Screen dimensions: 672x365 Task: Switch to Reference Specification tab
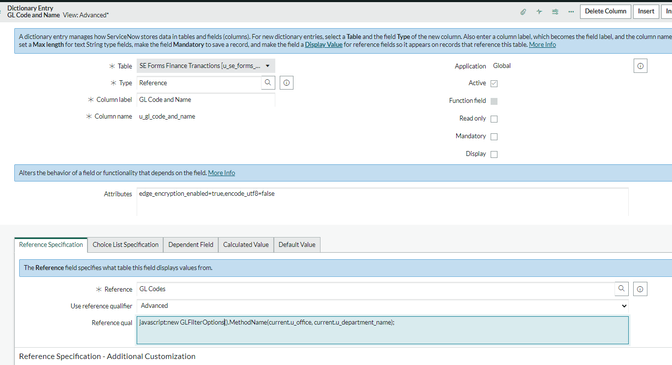click(x=51, y=245)
